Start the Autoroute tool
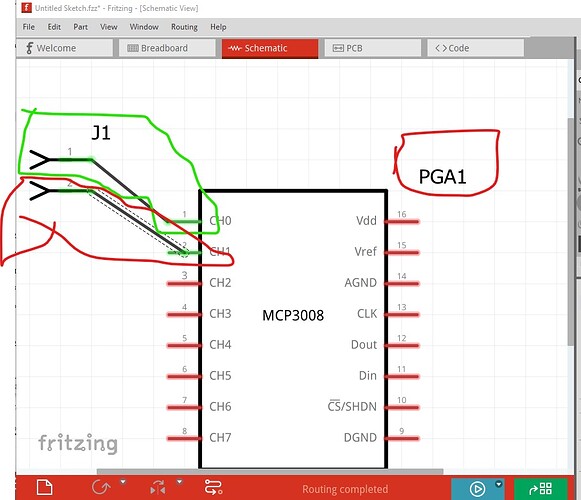581x500 pixels. pyautogui.click(x=213, y=487)
